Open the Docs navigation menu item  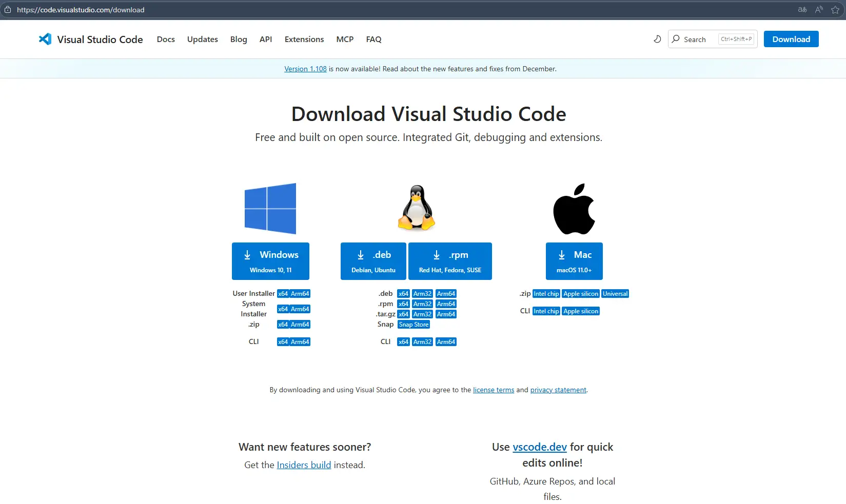tap(165, 39)
